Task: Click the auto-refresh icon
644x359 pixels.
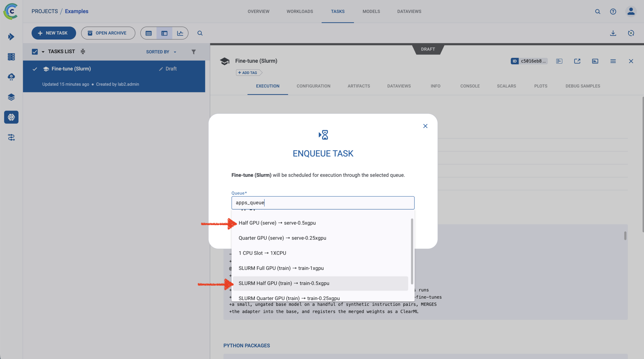Action: tap(631, 33)
